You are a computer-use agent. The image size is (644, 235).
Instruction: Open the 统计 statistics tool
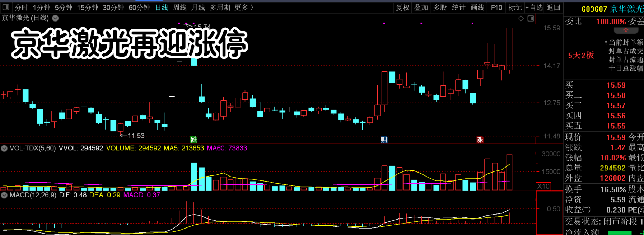(x=458, y=8)
